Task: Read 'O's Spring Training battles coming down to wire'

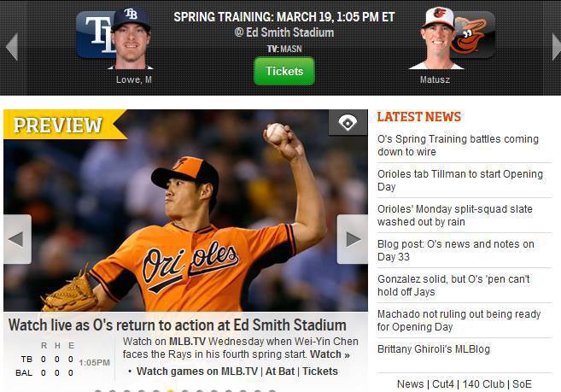Action: coord(458,145)
